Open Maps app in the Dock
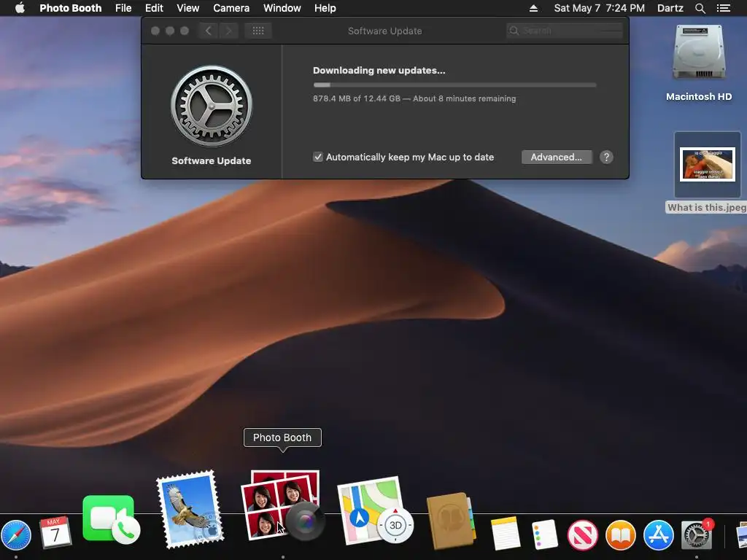 (374, 511)
